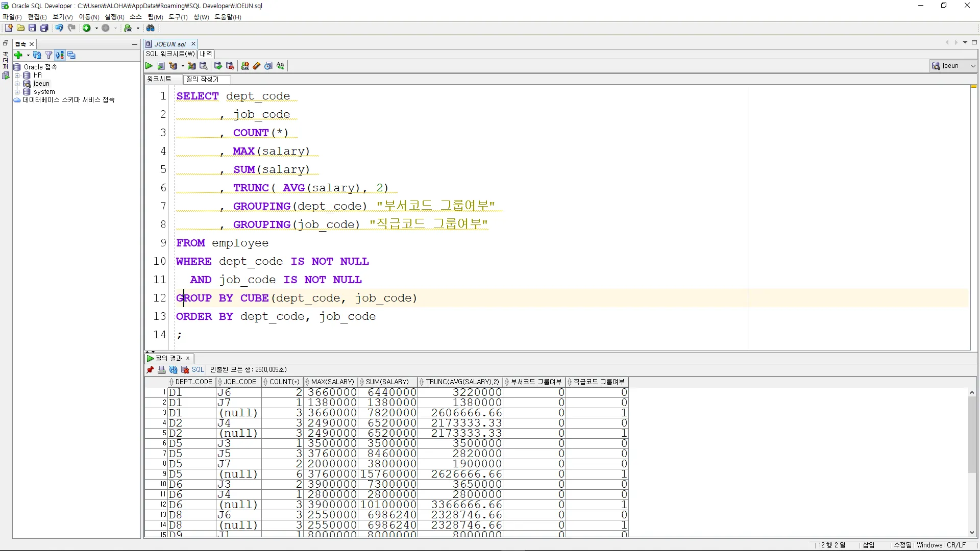Click the blue SQL link in results
980x551 pixels.
coord(198,370)
